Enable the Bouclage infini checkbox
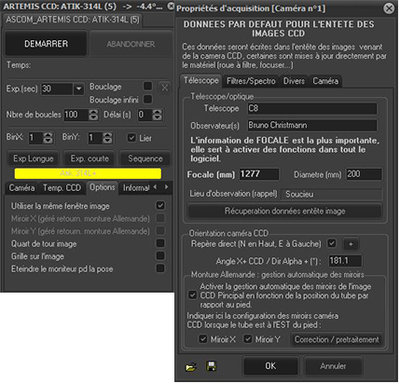 [148, 99]
